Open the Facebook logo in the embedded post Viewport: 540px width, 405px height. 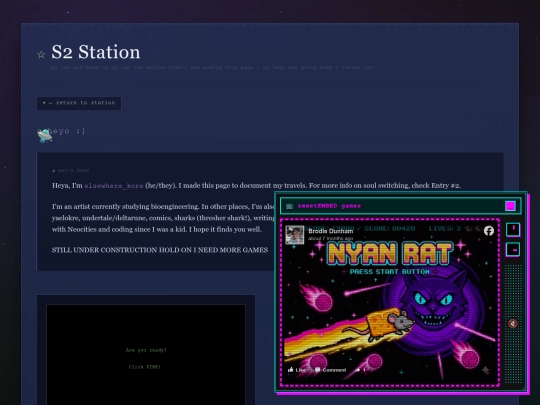tap(489, 231)
